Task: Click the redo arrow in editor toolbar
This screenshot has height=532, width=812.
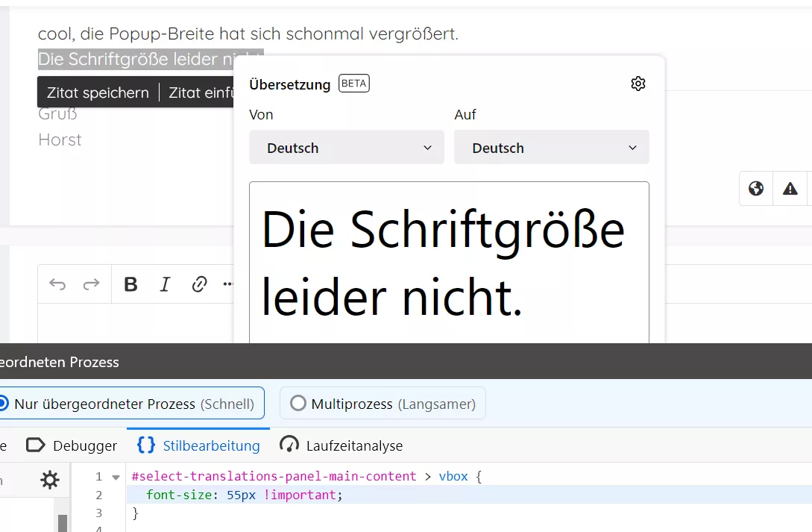Action: 92,284
